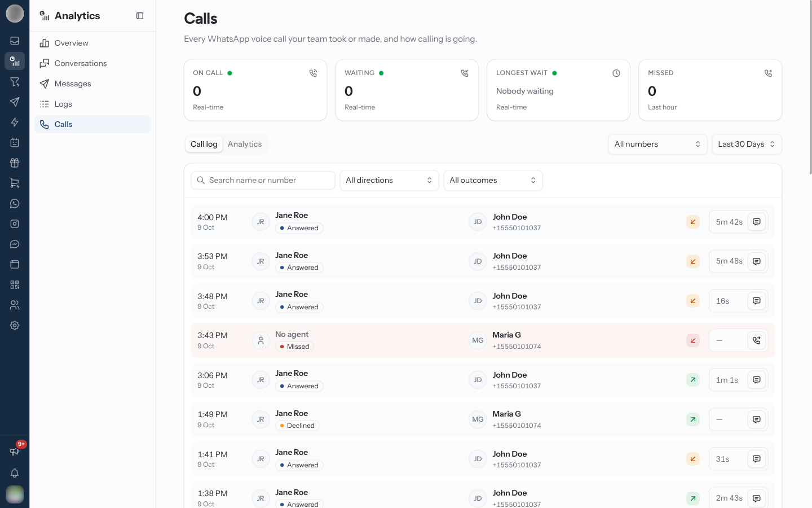The image size is (812, 508).
Task: Open the Last 30 Days date range dropdown
Action: (747, 144)
